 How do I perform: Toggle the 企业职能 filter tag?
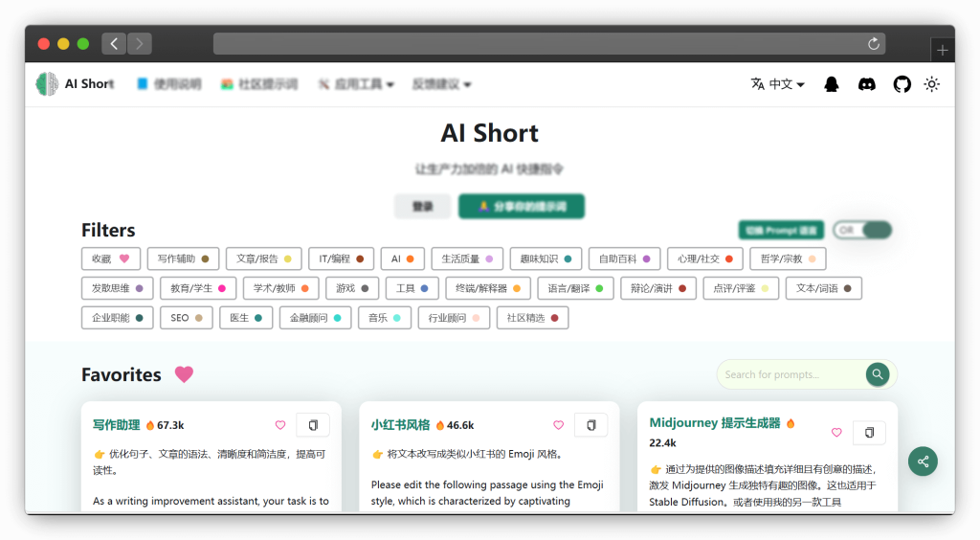[117, 318]
